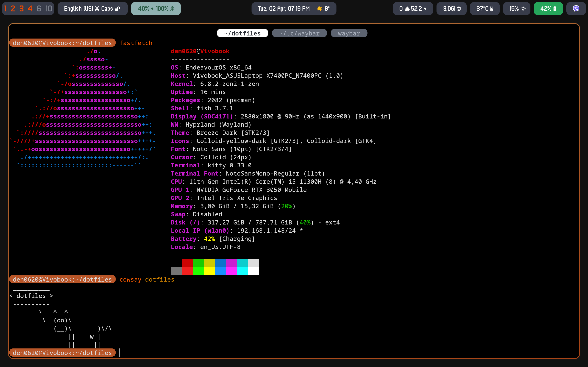Switch to workspace 3
Image resolution: width=588 pixels, height=367 pixels.
(22, 9)
